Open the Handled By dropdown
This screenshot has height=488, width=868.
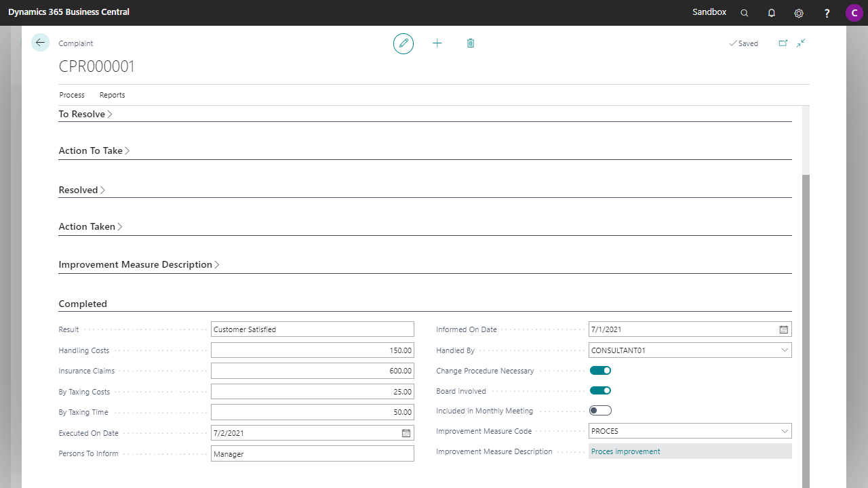tap(785, 350)
